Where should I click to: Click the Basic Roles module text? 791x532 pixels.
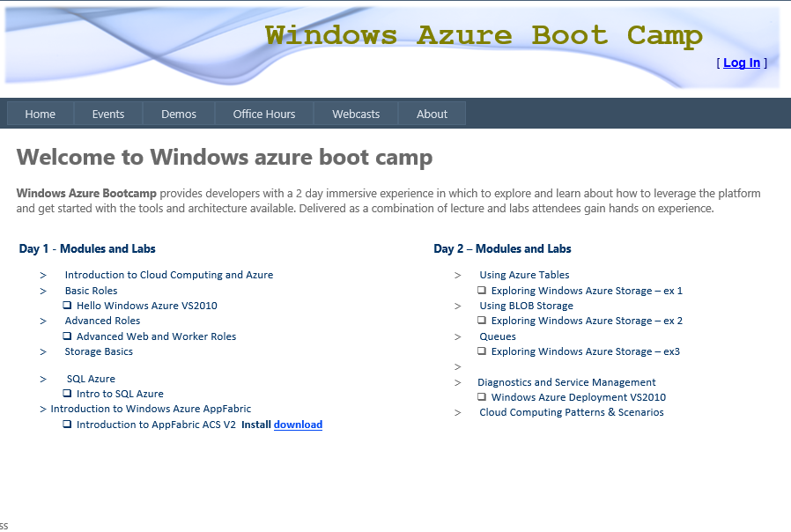[x=91, y=291]
